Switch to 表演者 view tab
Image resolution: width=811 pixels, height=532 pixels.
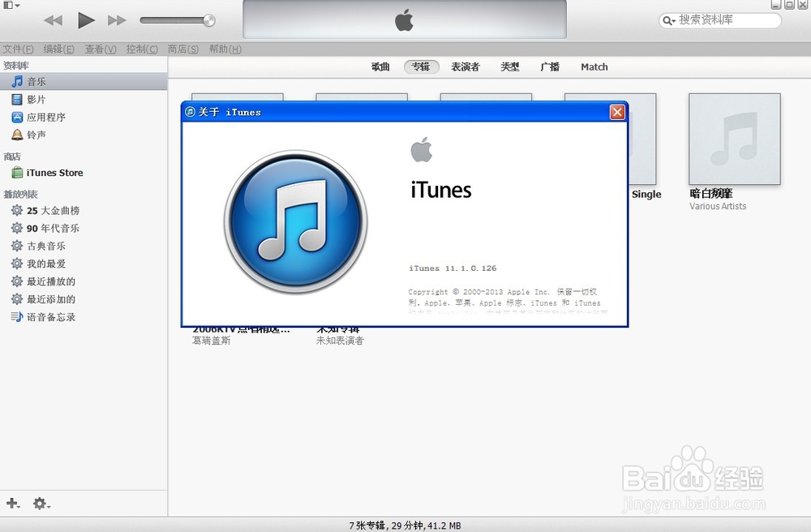[466, 66]
